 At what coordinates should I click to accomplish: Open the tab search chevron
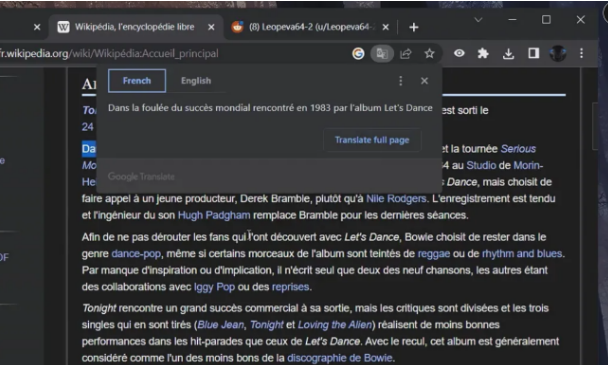(x=478, y=20)
